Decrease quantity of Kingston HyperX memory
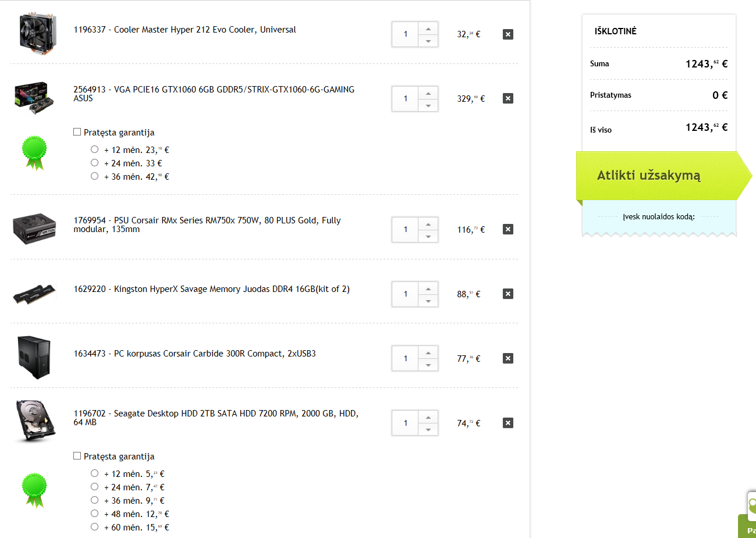This screenshot has width=756, height=538. tap(428, 301)
